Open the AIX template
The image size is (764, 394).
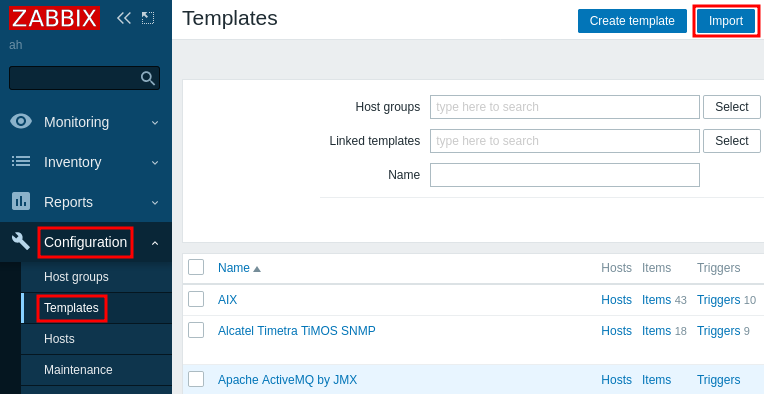228,300
